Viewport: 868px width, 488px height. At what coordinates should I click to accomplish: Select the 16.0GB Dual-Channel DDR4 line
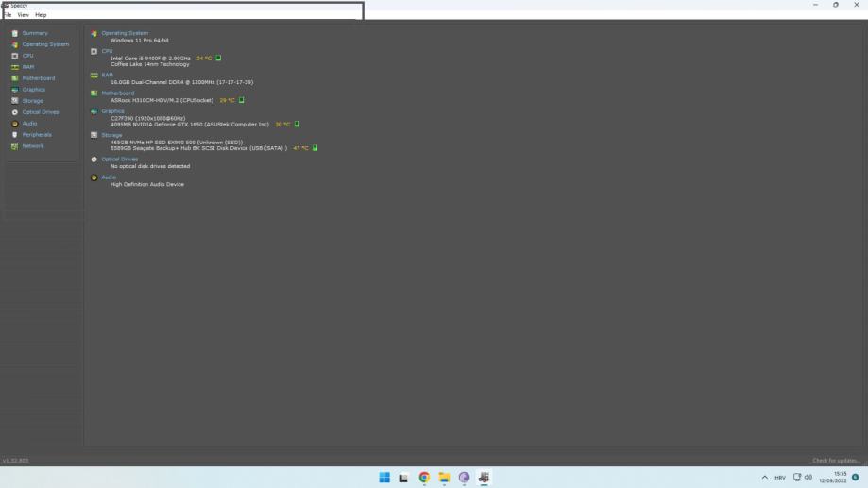(182, 82)
